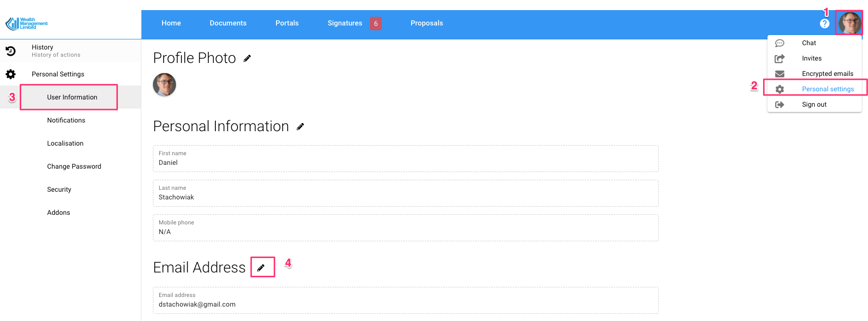Image resolution: width=868 pixels, height=321 pixels.
Task: Click the Personal Settings gear icon in sidebar
Action: (11, 74)
